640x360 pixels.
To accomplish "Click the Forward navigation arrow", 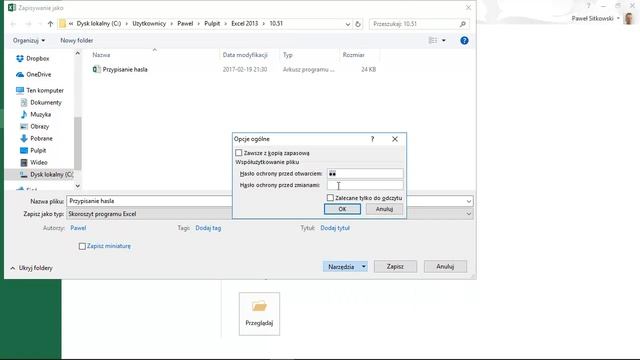I will pos(28,24).
